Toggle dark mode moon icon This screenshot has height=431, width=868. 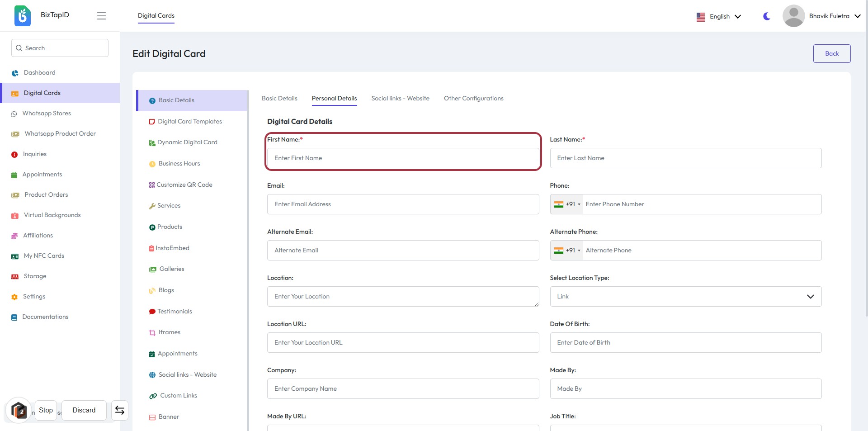[767, 16]
